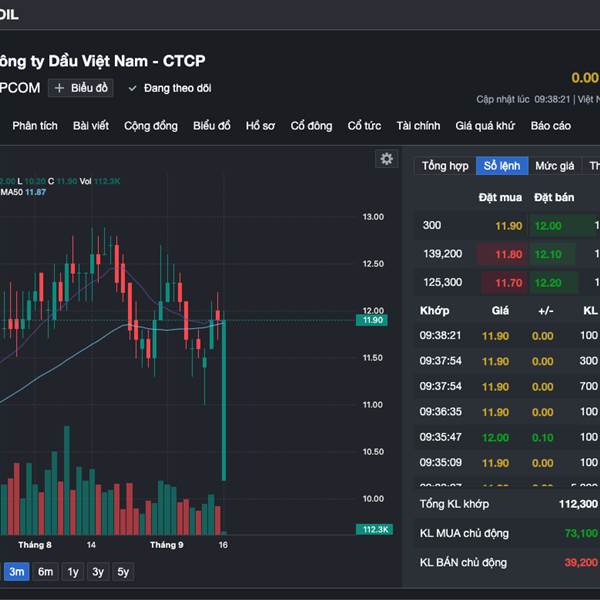Select the 3m chart range
This screenshot has height=600, width=600.
click(x=17, y=572)
